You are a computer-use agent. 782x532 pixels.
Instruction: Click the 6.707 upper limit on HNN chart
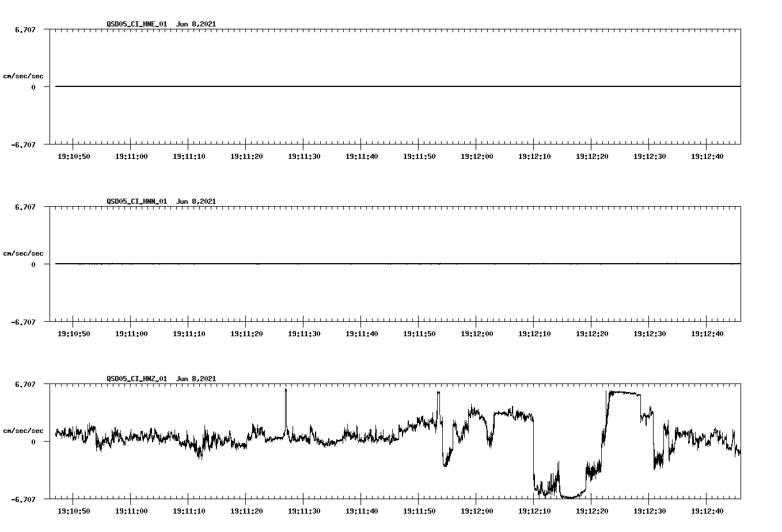tap(25, 207)
